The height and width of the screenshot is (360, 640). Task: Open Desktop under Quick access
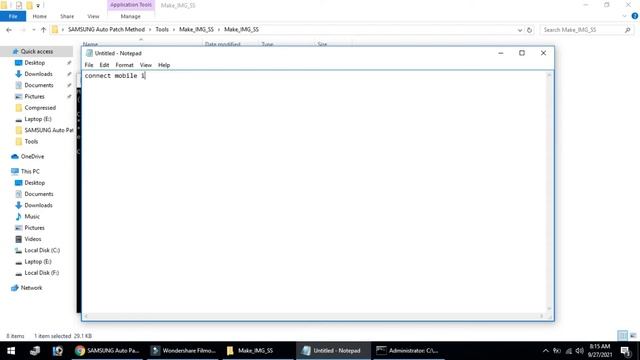tap(35, 63)
